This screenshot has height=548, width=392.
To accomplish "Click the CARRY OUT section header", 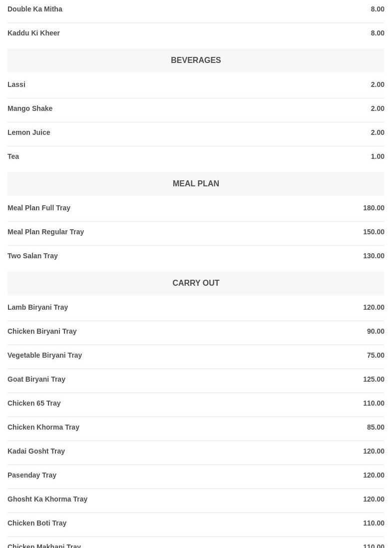I will coord(196,283).
